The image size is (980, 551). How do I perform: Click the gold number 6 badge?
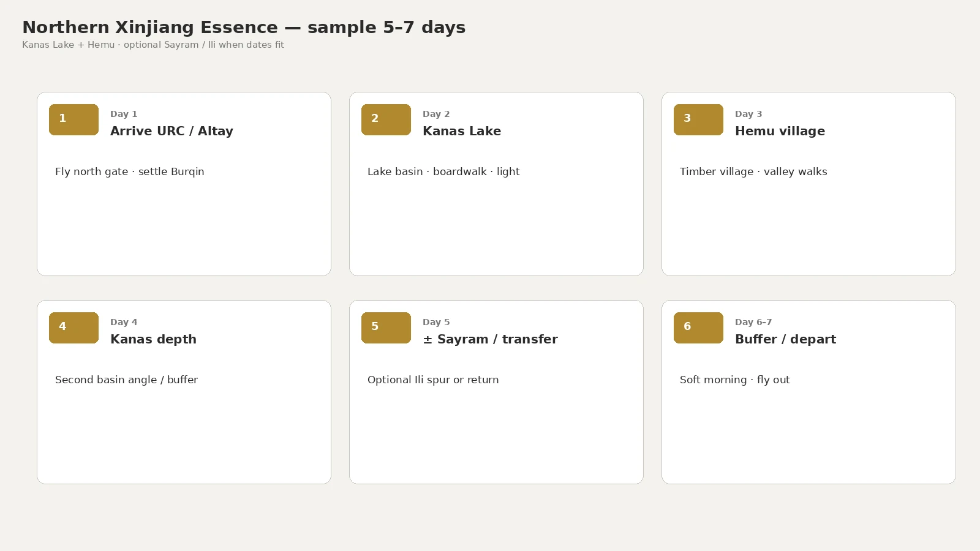[698, 328]
